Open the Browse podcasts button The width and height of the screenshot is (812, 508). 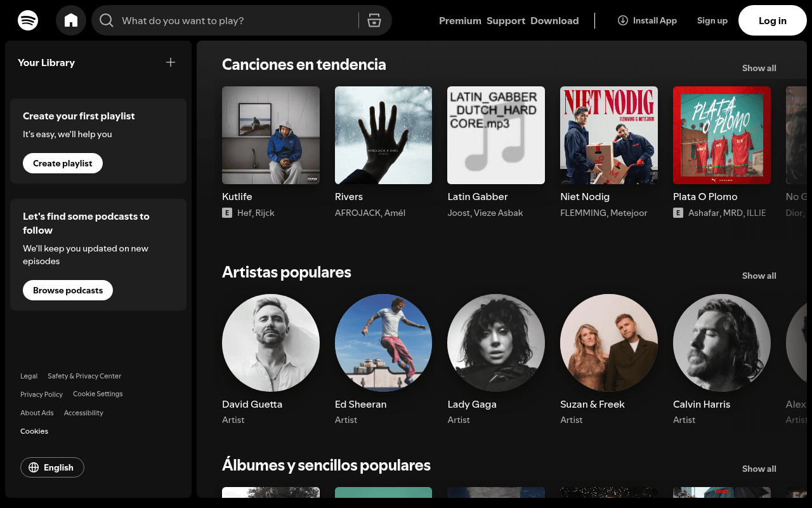coord(67,290)
